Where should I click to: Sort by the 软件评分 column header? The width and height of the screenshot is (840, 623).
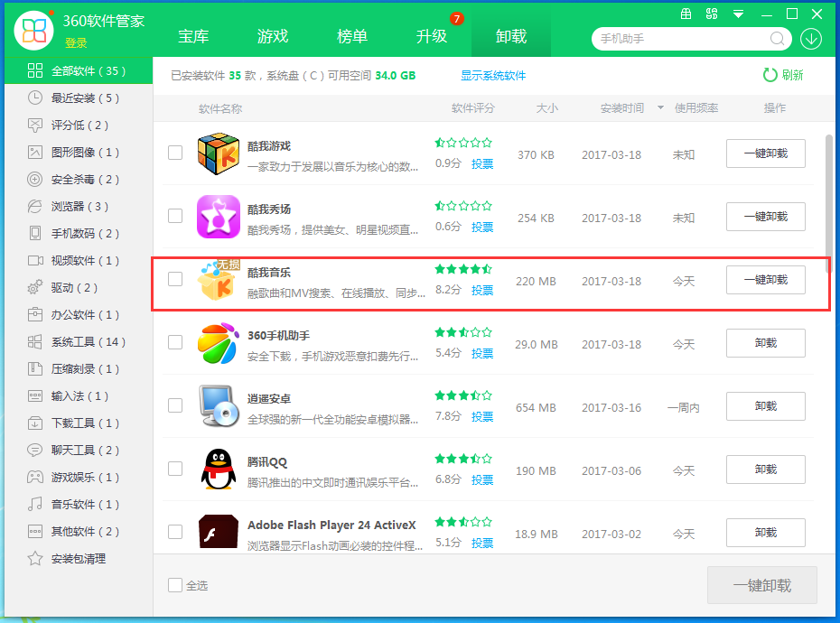click(473, 108)
